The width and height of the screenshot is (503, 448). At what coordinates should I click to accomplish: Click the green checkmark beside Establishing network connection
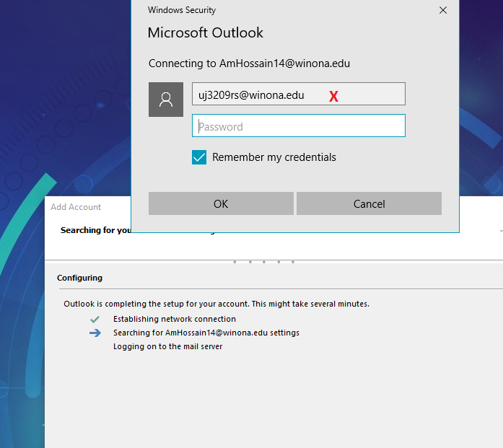[x=95, y=319]
